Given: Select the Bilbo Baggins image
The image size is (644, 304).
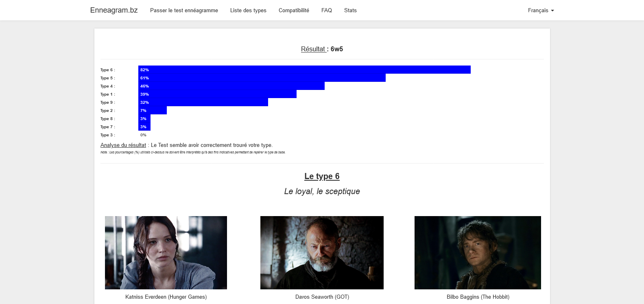Looking at the screenshot, I should point(478,253).
